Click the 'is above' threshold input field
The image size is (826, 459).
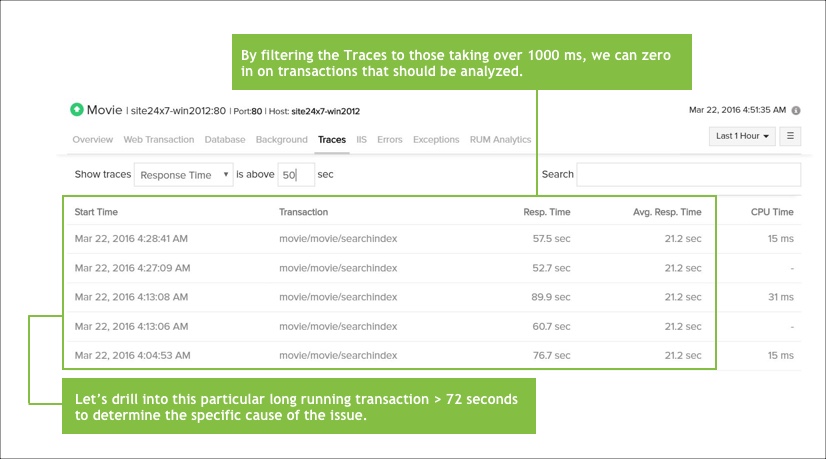point(296,174)
